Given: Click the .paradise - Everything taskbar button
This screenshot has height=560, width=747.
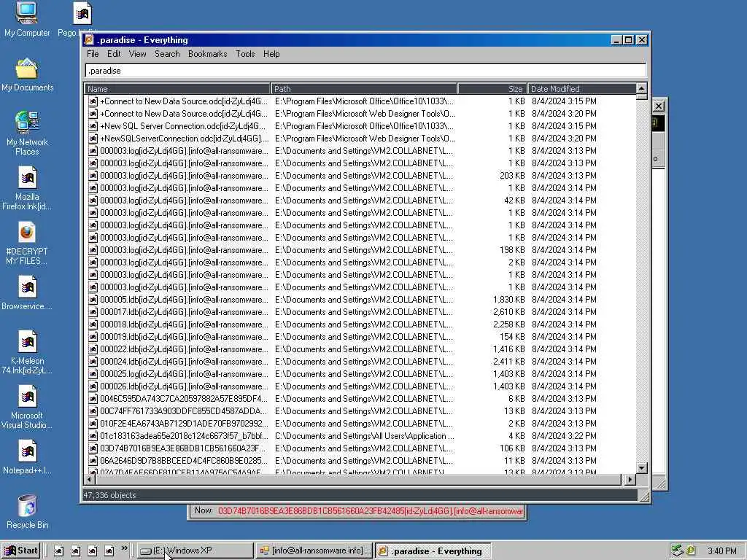Looking at the screenshot, I should tap(433, 551).
